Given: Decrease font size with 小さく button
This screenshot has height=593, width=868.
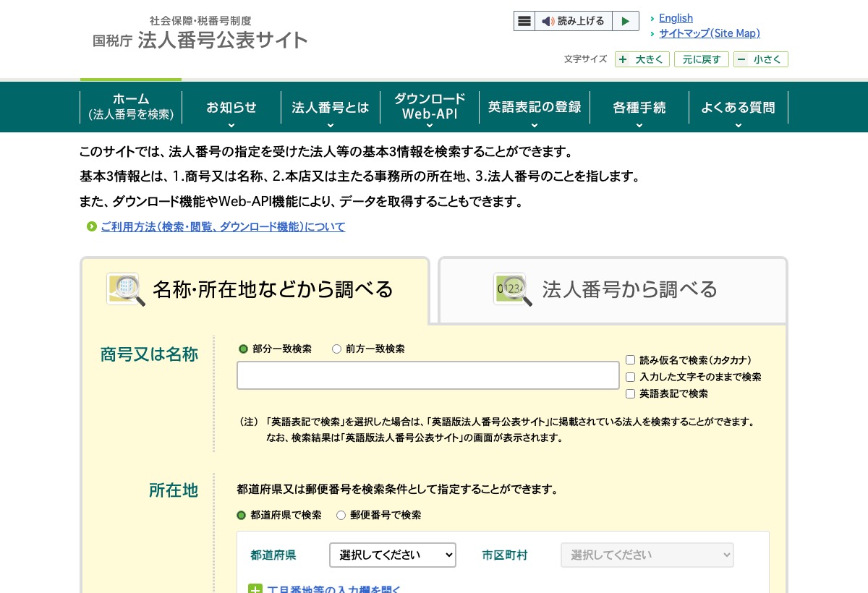Looking at the screenshot, I should 761,59.
